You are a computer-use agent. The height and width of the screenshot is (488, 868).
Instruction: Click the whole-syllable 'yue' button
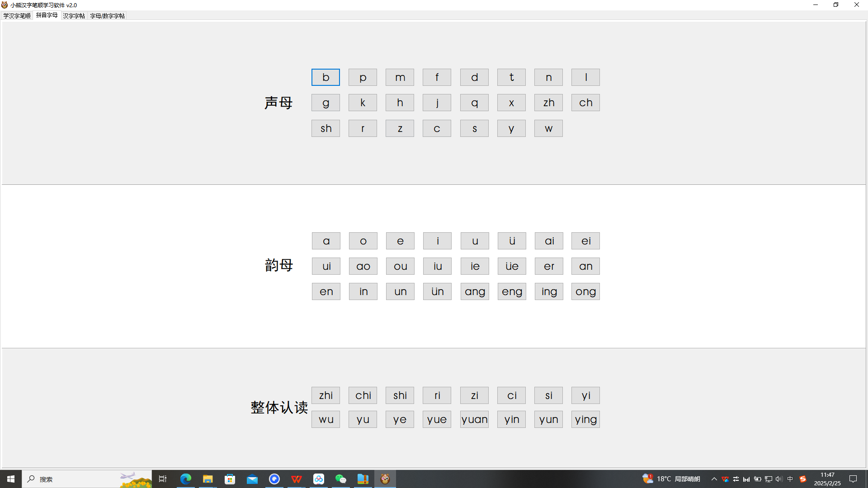coord(437,419)
